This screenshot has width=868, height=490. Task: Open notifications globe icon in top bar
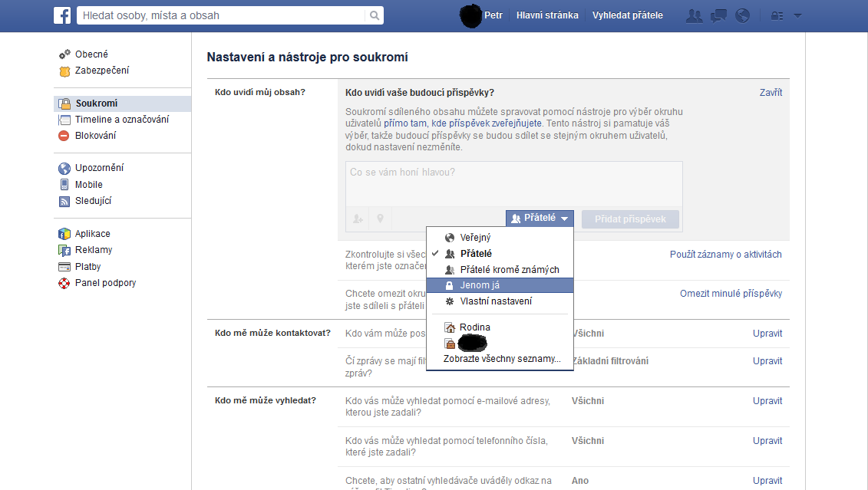click(x=742, y=15)
